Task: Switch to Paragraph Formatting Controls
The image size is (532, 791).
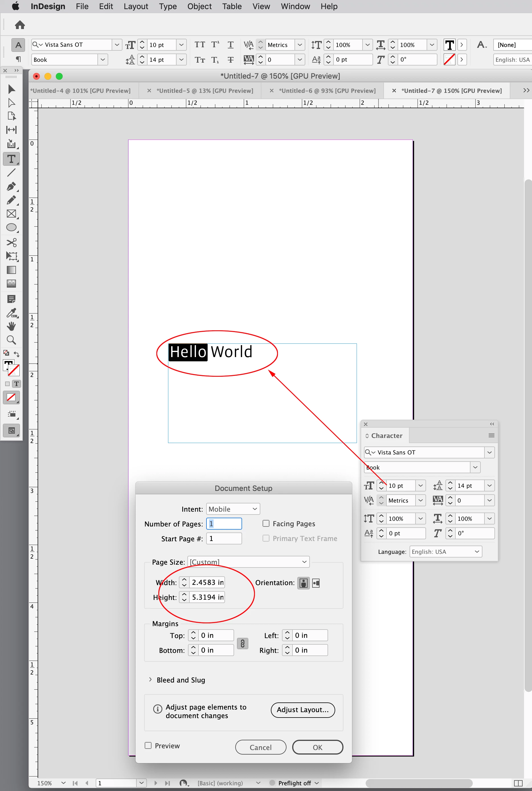Action: coord(18,59)
